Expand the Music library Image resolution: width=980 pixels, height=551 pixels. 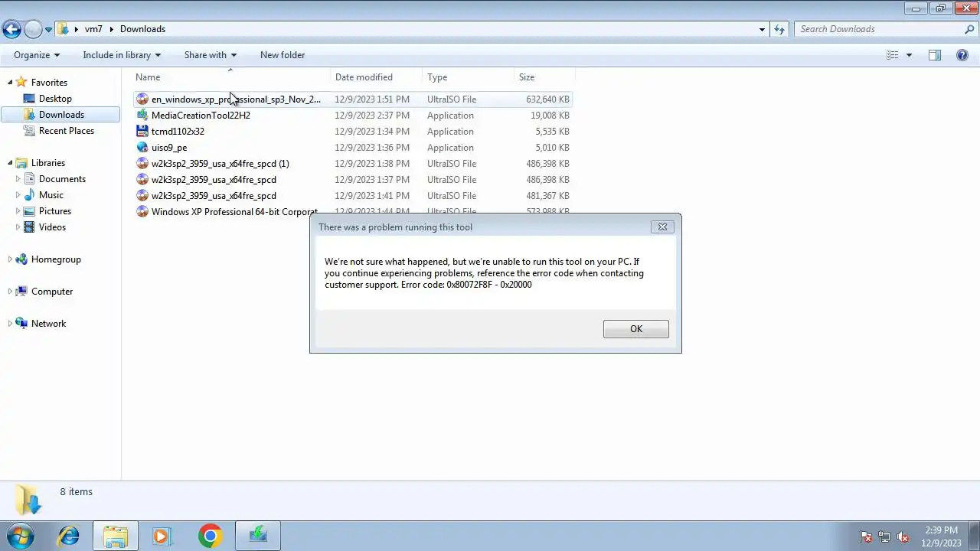click(18, 195)
